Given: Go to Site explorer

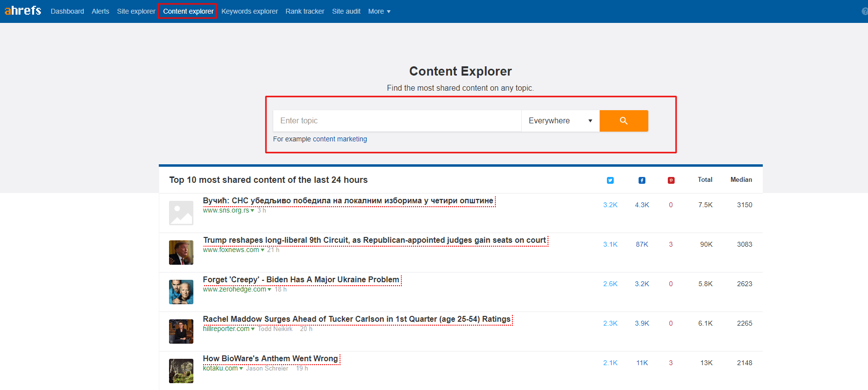Looking at the screenshot, I should click(x=136, y=11).
